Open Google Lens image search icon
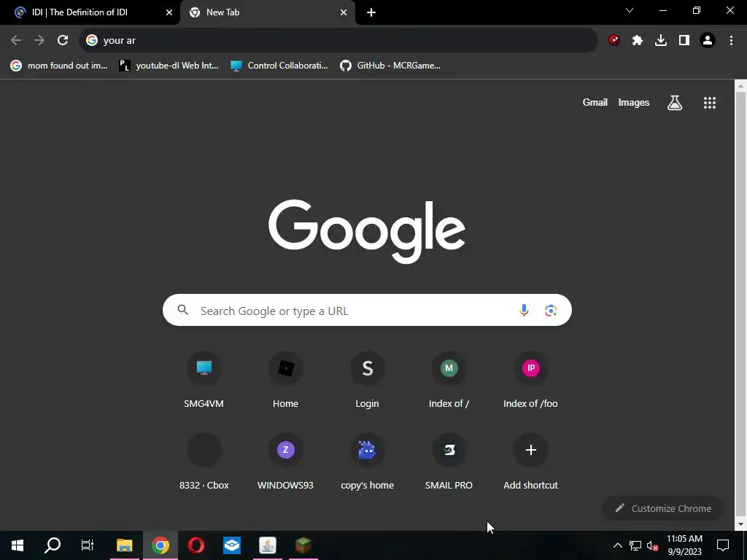The width and height of the screenshot is (747, 560). (x=551, y=311)
